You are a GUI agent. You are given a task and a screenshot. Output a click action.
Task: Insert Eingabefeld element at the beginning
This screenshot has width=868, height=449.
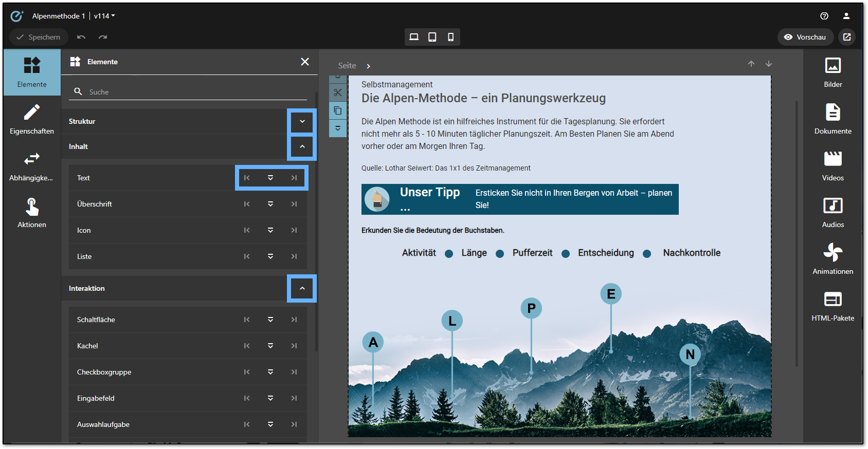247,398
